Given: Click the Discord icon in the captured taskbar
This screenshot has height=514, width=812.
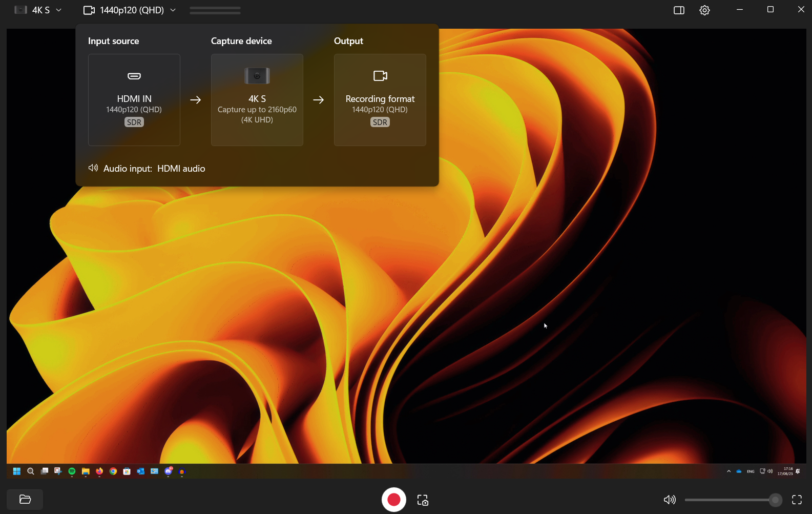Looking at the screenshot, I should tap(168, 471).
